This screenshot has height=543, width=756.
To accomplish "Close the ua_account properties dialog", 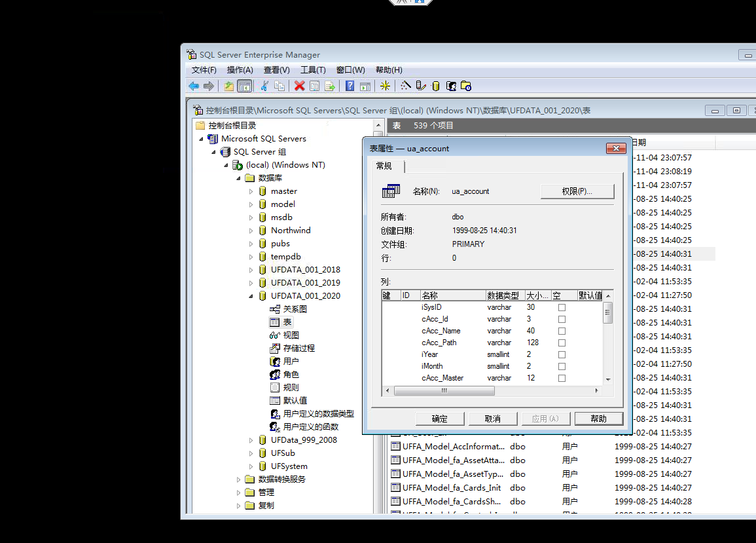I will [616, 148].
